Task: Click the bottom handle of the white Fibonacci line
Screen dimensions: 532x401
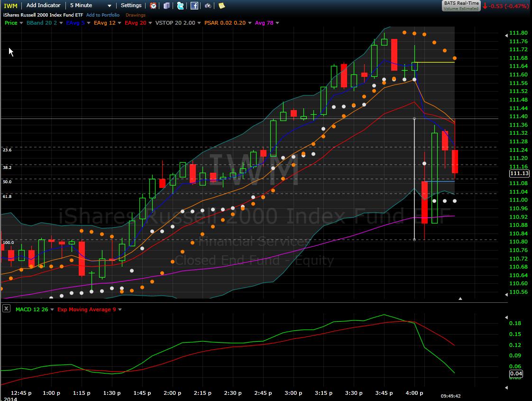Action: pos(414,240)
